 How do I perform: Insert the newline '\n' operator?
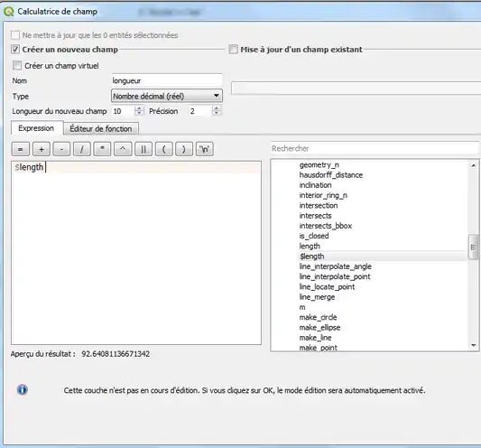tap(204, 149)
